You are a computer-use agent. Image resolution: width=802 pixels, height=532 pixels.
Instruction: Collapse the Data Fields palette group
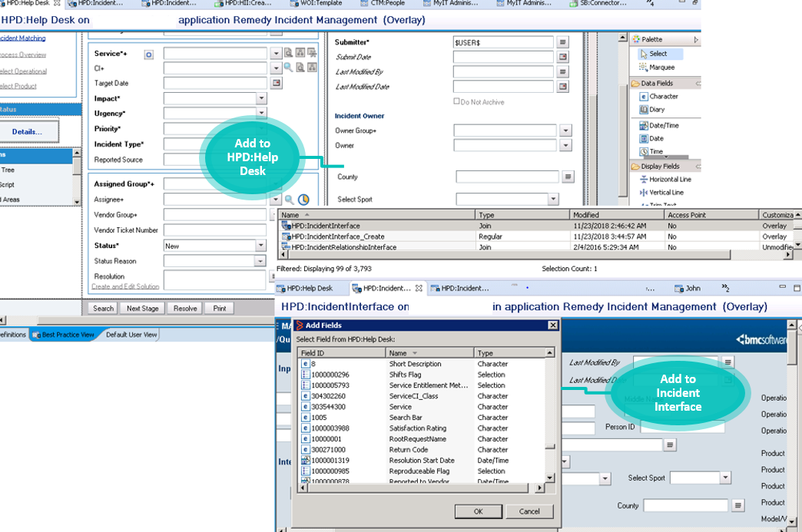698,84
